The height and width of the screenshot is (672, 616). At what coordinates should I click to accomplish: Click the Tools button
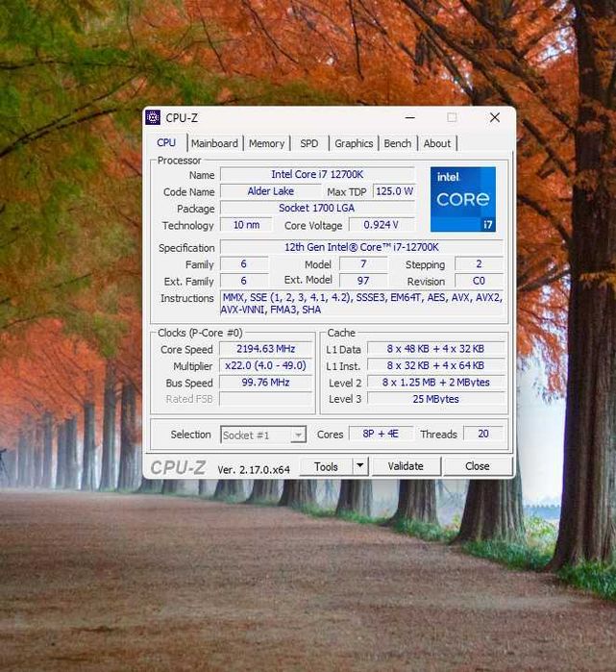click(327, 466)
